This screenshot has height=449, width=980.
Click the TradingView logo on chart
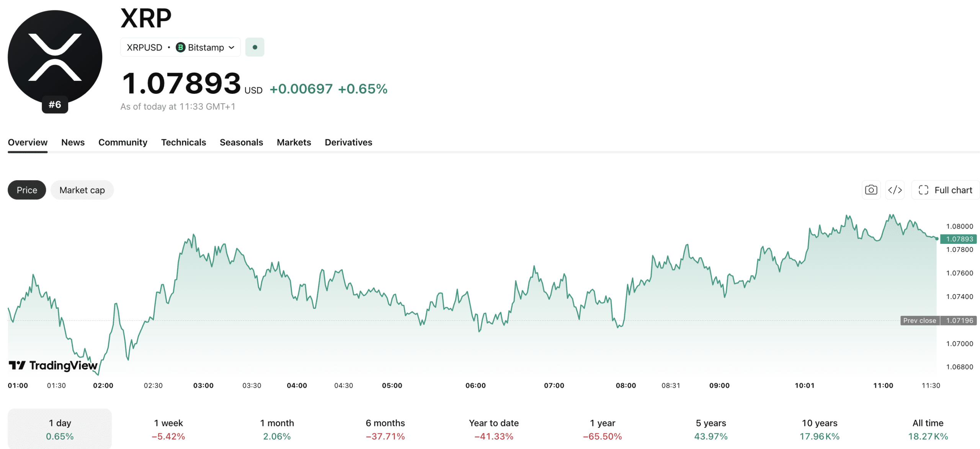click(x=53, y=366)
